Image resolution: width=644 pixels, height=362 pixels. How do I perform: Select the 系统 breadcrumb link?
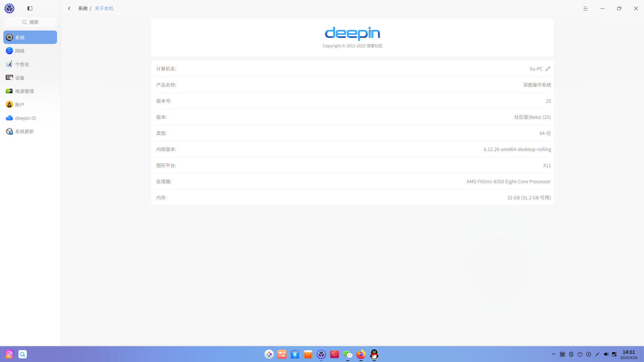tap(83, 8)
